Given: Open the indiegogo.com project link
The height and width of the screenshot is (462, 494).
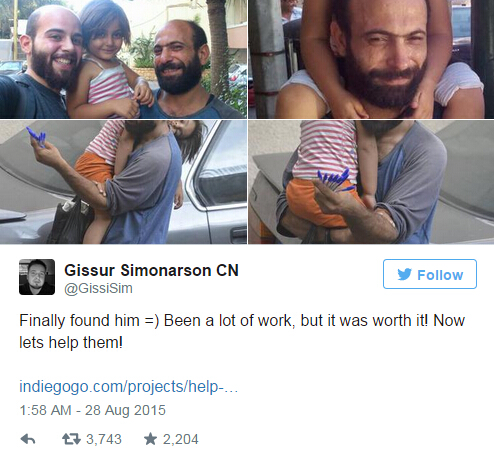Looking at the screenshot, I should (x=128, y=387).
